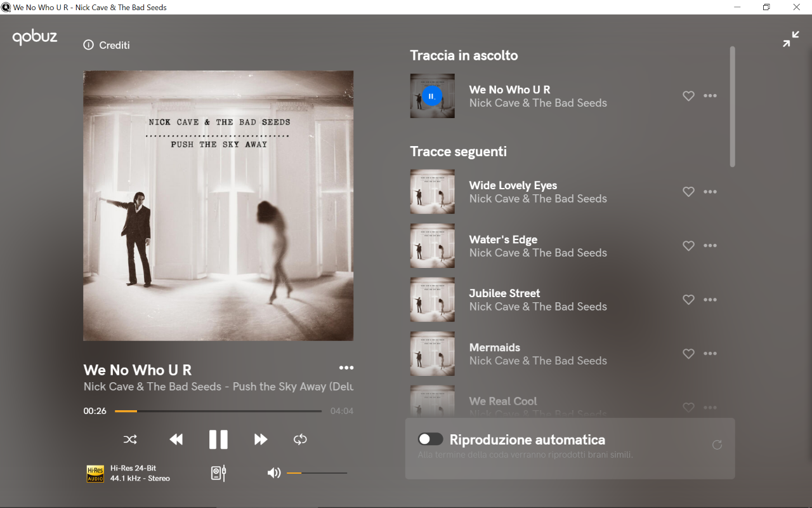Play Water's Edge from its thumbnail
Image resolution: width=812 pixels, height=508 pixels.
tap(433, 246)
